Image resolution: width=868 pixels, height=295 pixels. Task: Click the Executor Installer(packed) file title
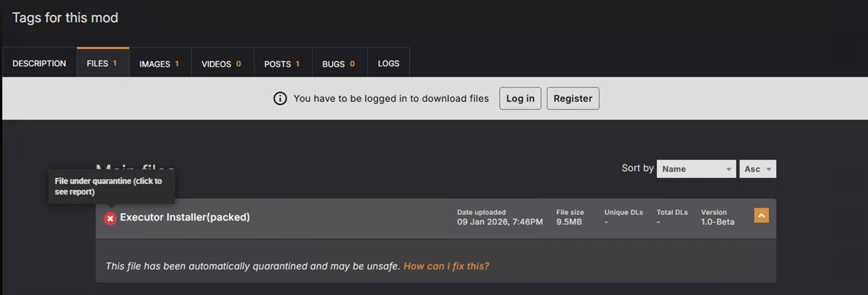[185, 217]
